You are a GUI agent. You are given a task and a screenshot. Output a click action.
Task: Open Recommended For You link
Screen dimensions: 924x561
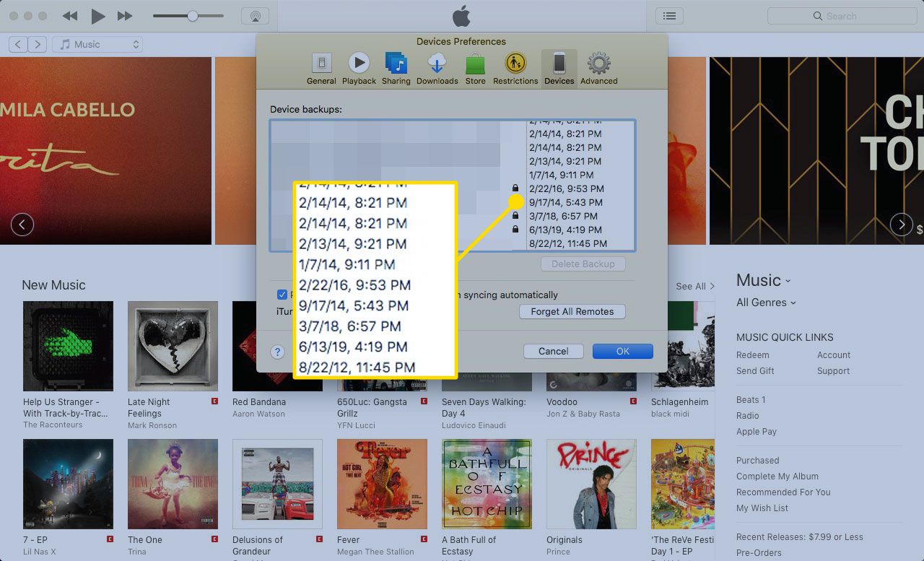point(783,492)
